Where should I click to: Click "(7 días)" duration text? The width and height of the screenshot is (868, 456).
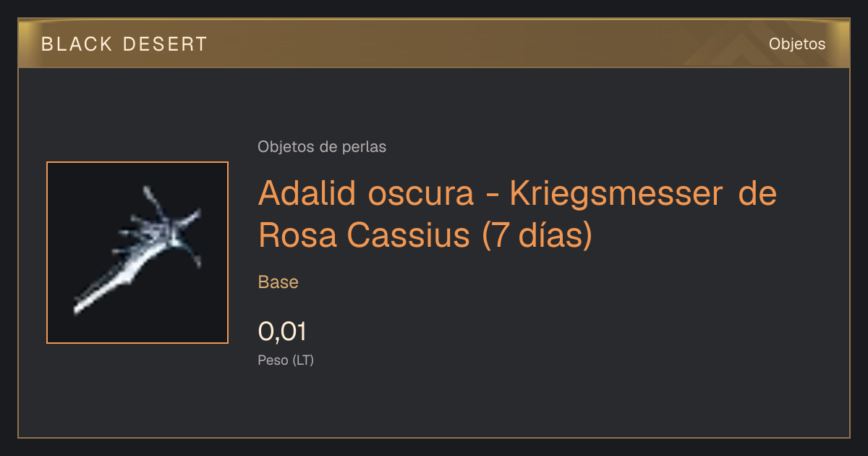pos(537,235)
